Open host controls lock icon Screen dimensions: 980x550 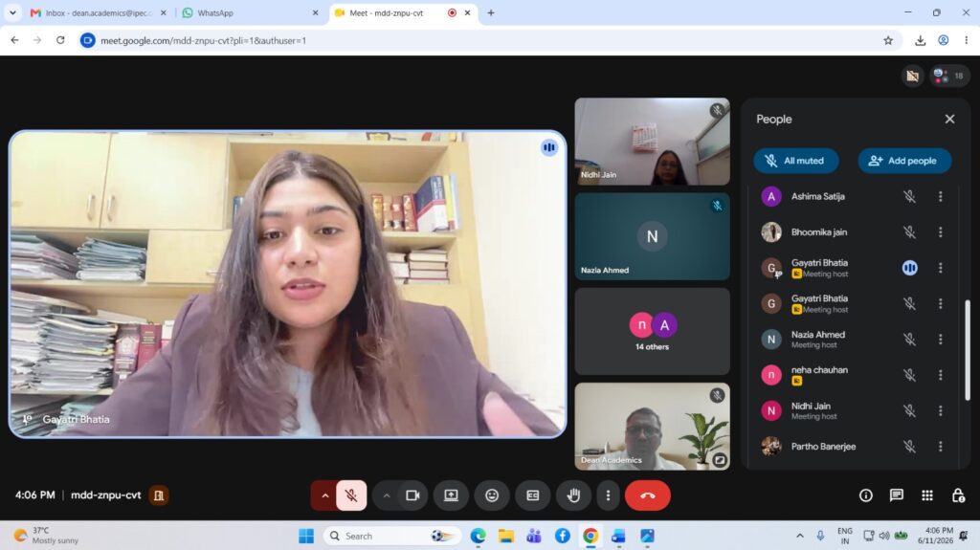(958, 495)
